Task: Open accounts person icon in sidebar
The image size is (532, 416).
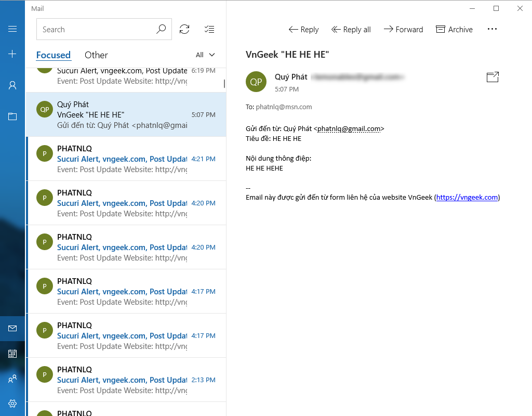Action: [x=12, y=85]
